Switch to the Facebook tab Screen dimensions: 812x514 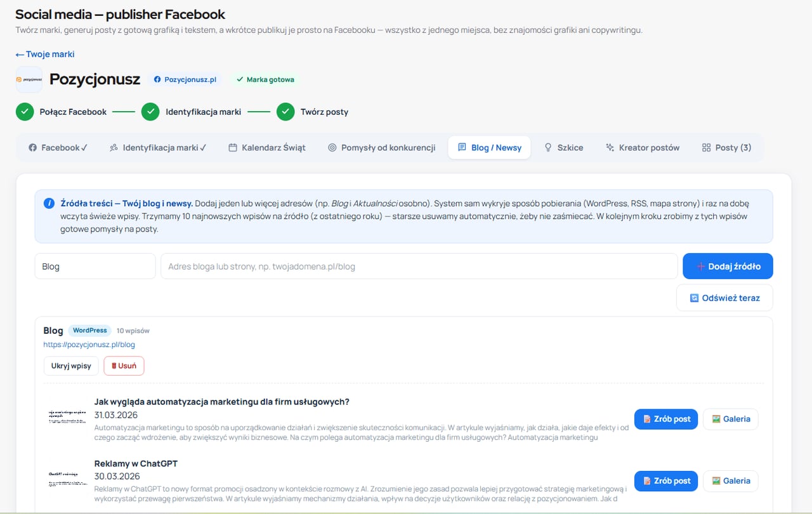[58, 147]
